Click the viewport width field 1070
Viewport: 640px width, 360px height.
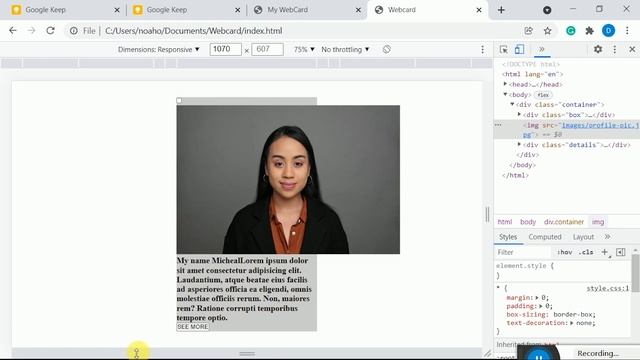tap(225, 49)
